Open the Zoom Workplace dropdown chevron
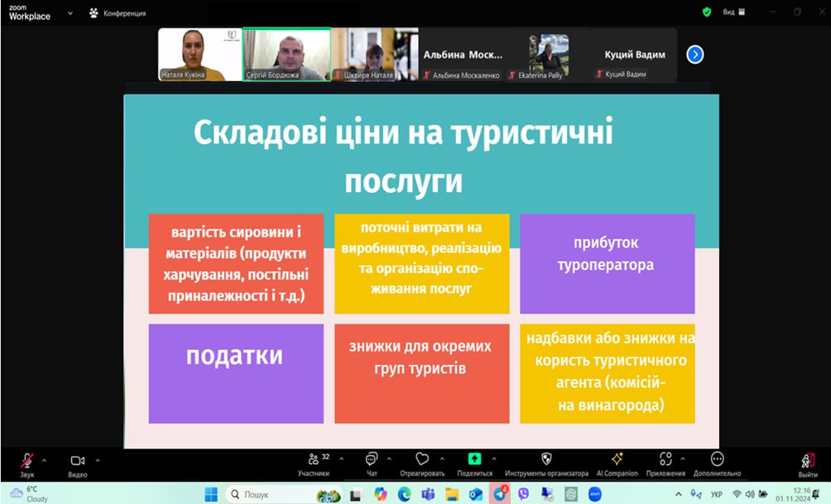This screenshot has width=831, height=504. (70, 12)
